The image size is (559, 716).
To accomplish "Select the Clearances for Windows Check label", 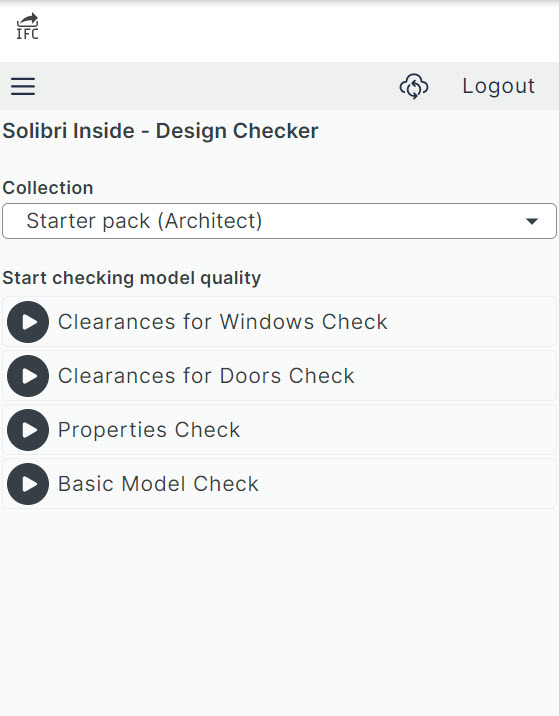I will tap(223, 322).
